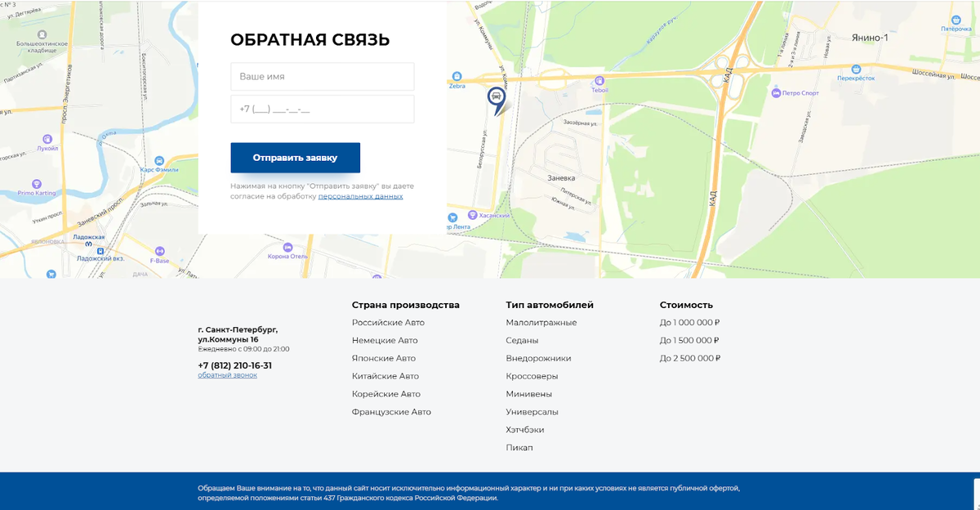Click the Стоимость footer heading
Viewport: 980px width, 510px height.
point(687,305)
